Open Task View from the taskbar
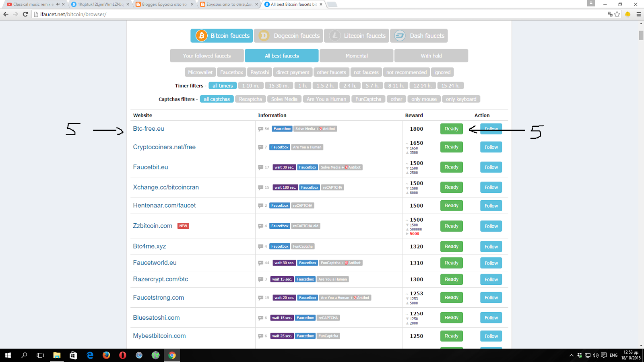The height and width of the screenshot is (362, 644). (40, 355)
